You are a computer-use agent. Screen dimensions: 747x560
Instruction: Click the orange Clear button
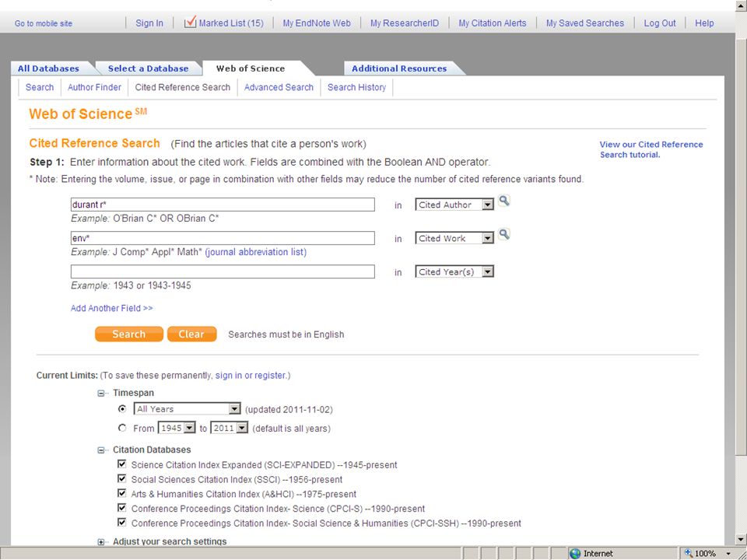click(x=191, y=334)
